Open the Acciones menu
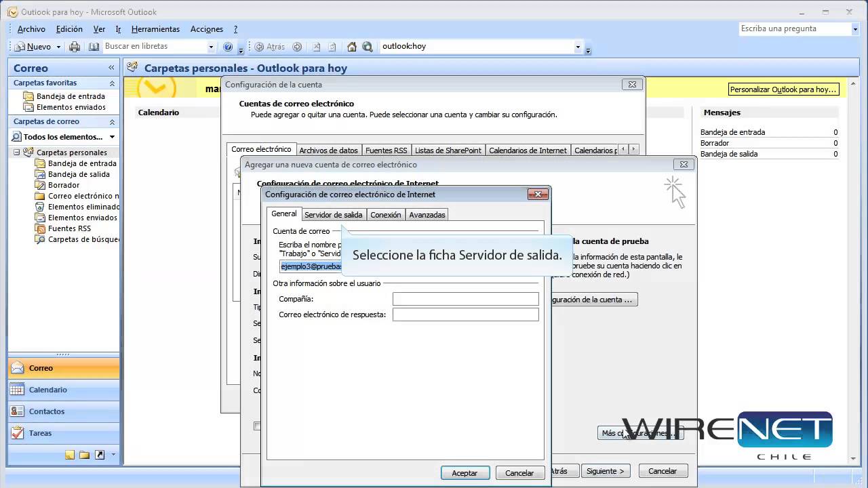 pos(207,29)
